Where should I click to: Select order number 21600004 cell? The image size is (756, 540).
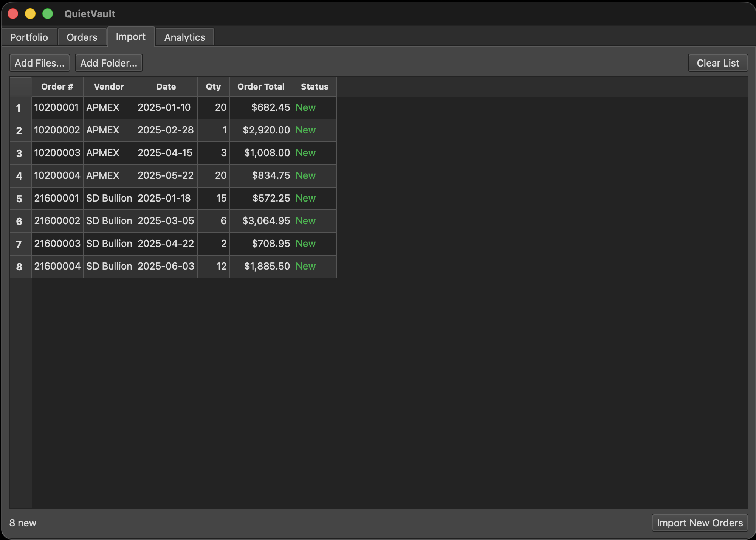[x=57, y=267]
